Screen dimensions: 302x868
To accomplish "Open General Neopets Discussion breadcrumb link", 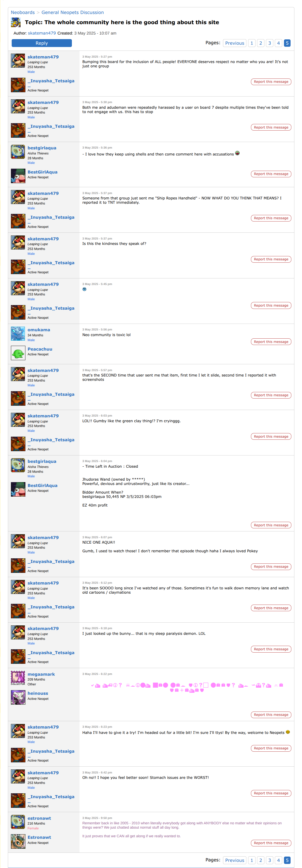I will point(72,12).
